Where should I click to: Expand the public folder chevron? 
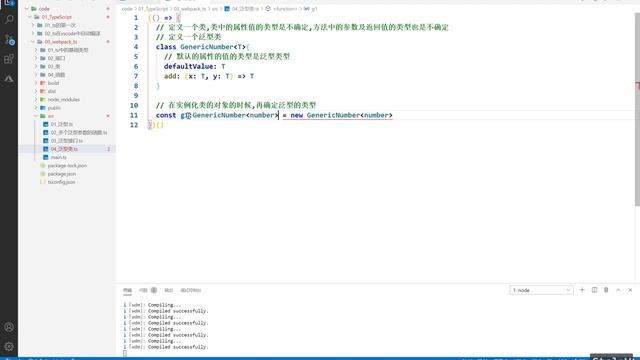pos(36,108)
